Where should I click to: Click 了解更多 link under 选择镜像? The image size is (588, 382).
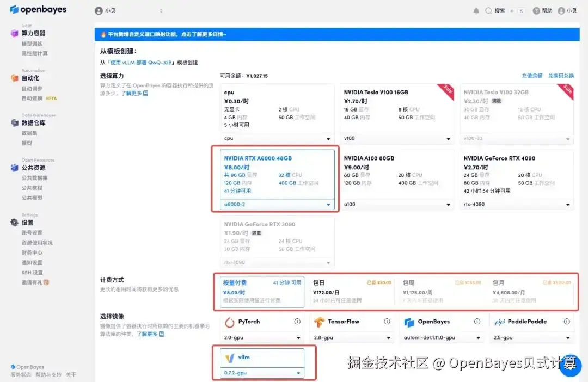point(150,334)
